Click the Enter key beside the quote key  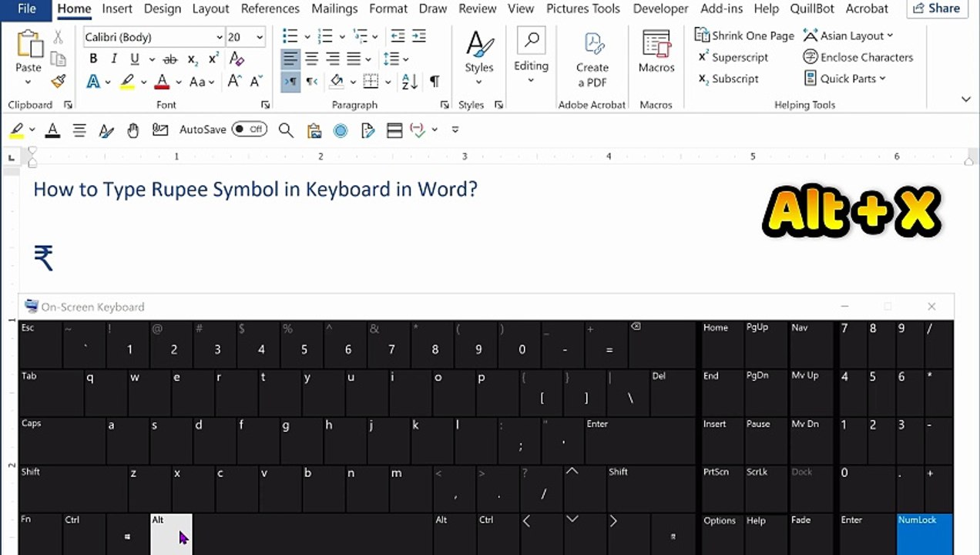tap(640, 440)
